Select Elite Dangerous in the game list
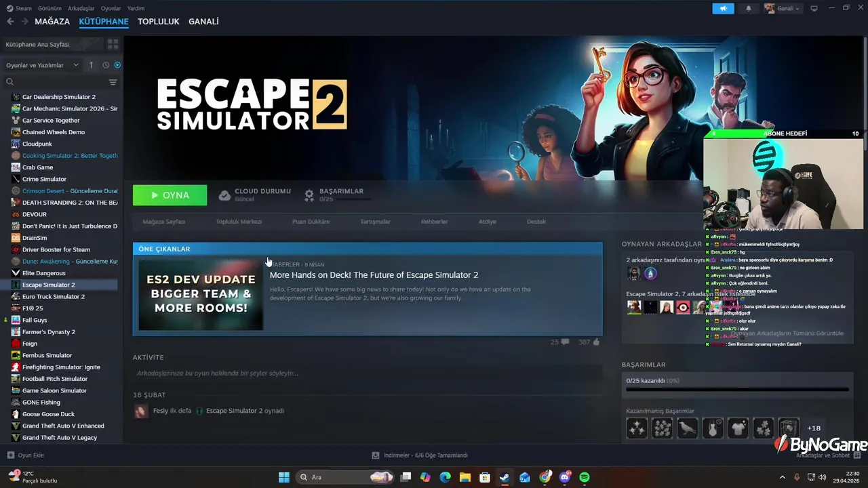The width and height of the screenshot is (868, 488). [x=44, y=273]
